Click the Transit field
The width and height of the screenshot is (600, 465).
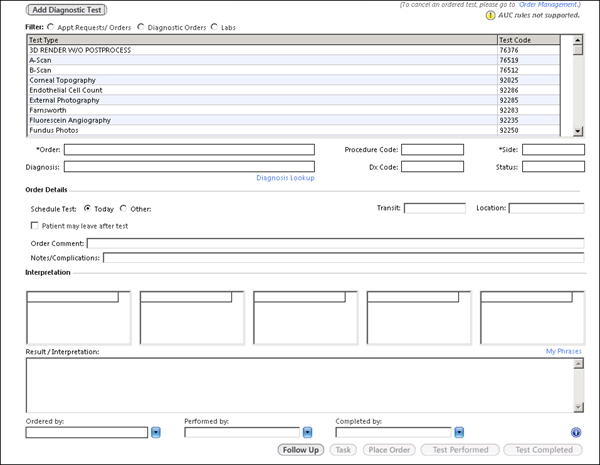(x=435, y=208)
